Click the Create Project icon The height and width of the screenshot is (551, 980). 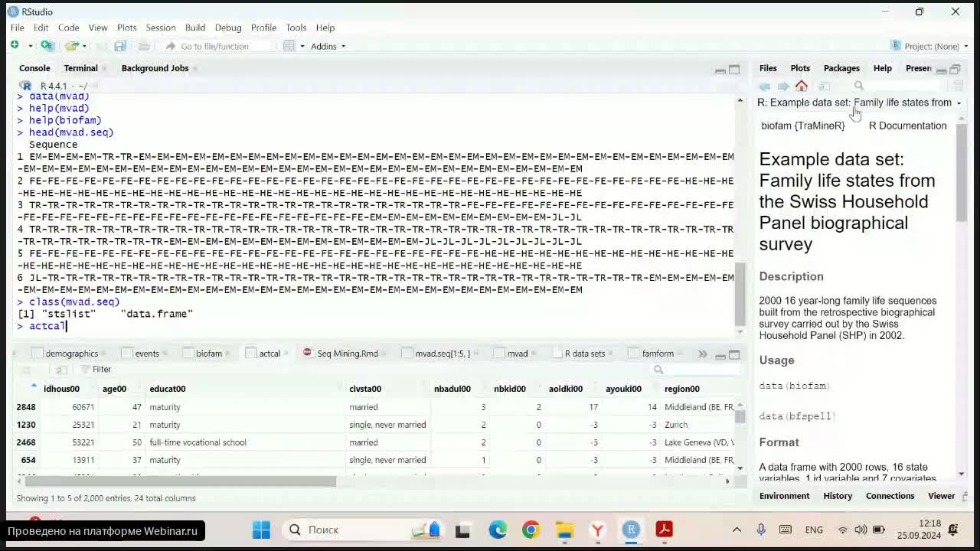(47, 46)
